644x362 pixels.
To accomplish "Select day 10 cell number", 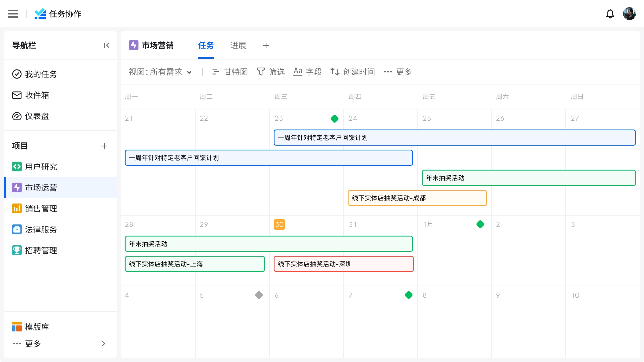I will 575,295.
